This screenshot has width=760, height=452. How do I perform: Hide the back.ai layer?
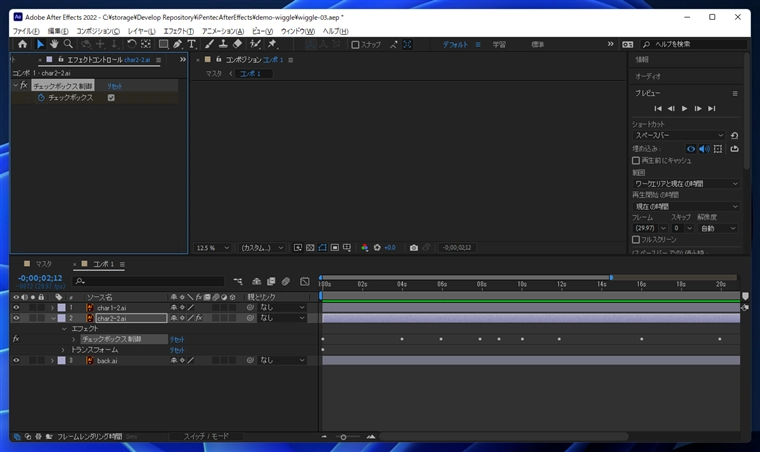16,360
